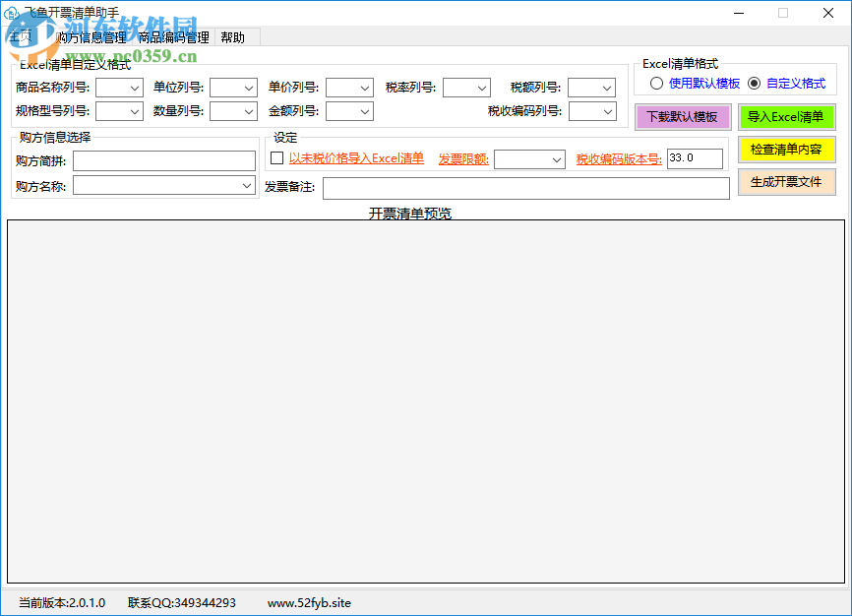Click the 税收编码版本号 red link label
Viewport: 852px width, 616px height.
(619, 159)
